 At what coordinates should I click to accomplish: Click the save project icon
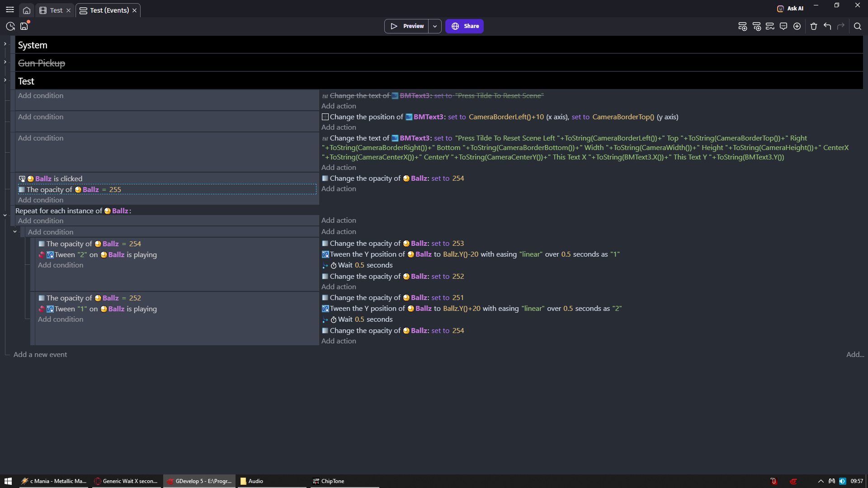24,26
